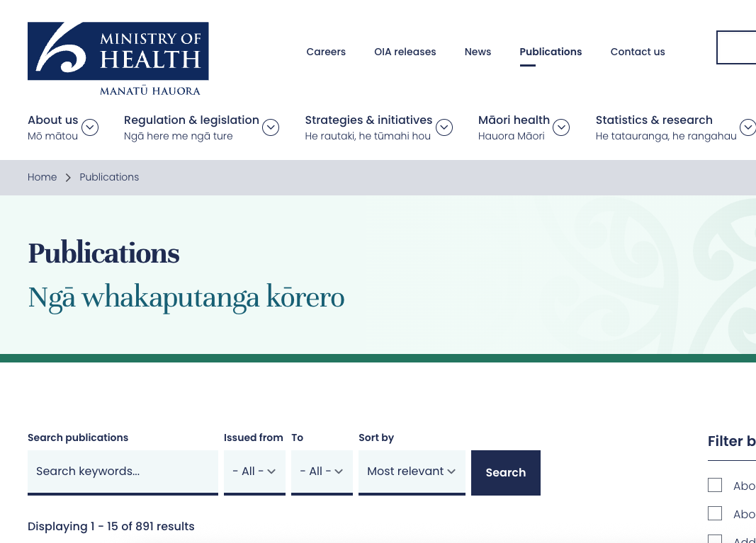Viewport: 756px width, 543px height.
Task: Open the News section
Action: pyautogui.click(x=478, y=52)
